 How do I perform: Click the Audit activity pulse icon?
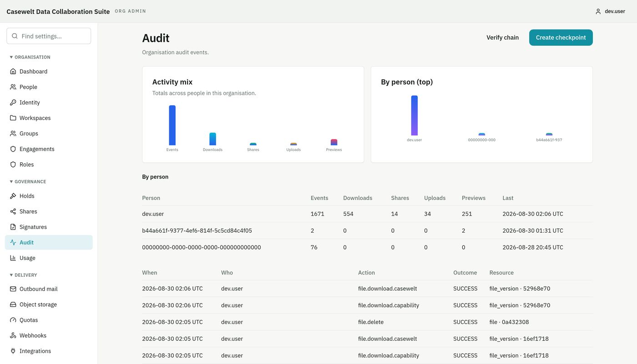click(x=13, y=242)
